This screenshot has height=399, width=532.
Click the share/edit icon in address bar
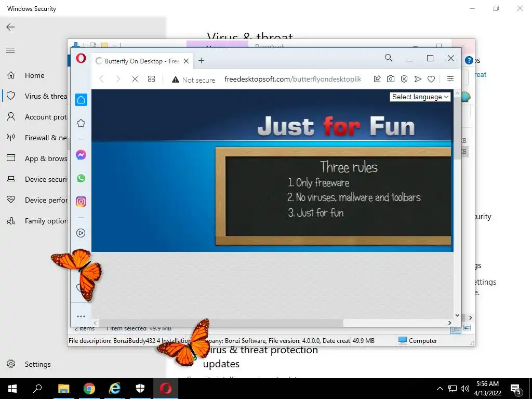(377, 79)
